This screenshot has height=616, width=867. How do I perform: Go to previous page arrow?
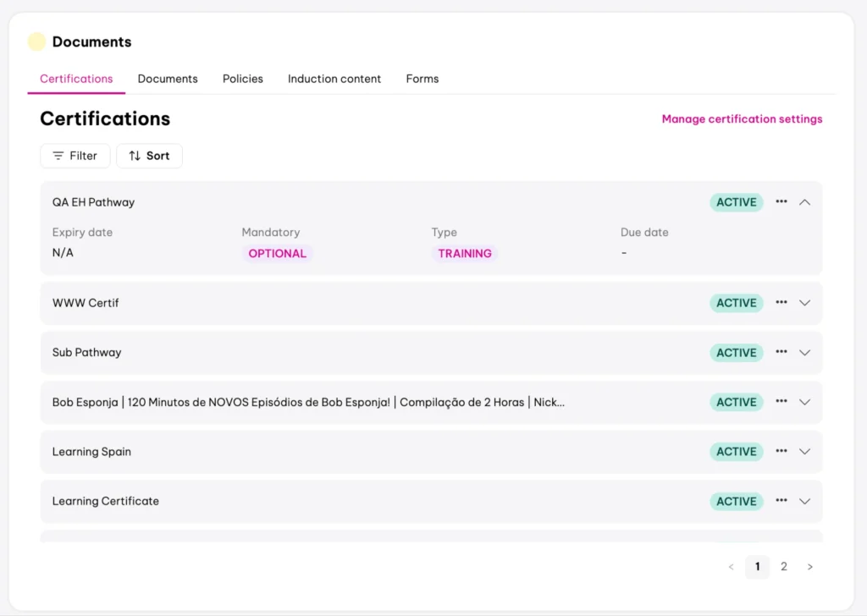tap(731, 567)
